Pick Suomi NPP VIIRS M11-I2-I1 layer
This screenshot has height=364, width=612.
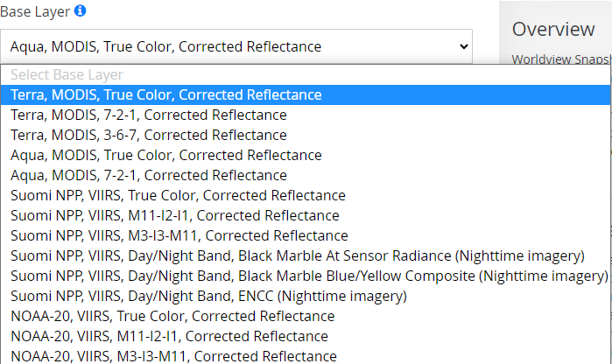[175, 215]
